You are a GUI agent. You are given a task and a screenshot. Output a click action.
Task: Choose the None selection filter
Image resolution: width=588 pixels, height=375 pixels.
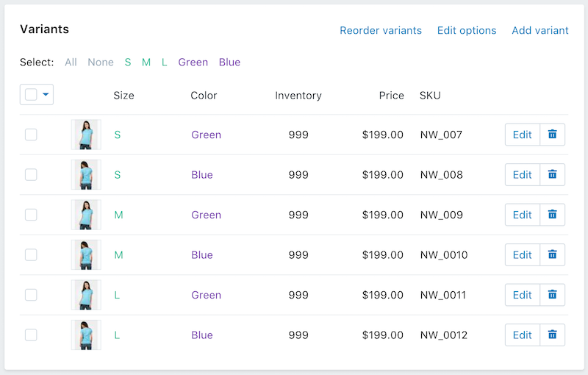coord(101,63)
